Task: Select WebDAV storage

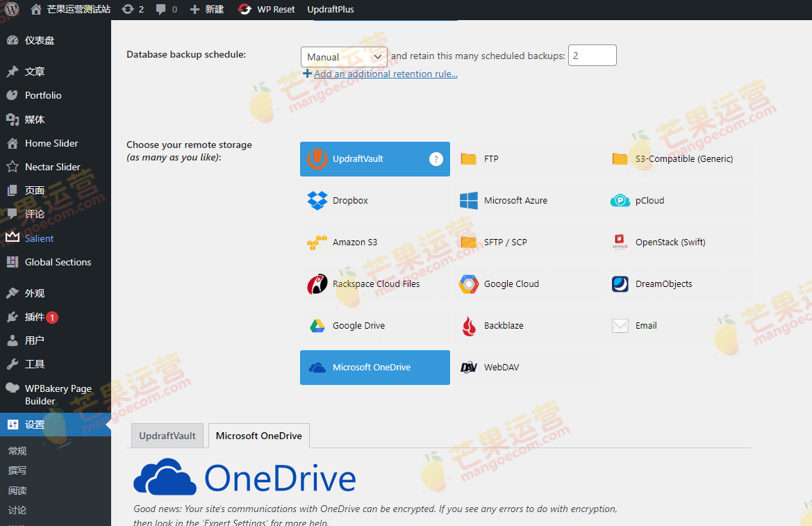Action: [x=526, y=368]
